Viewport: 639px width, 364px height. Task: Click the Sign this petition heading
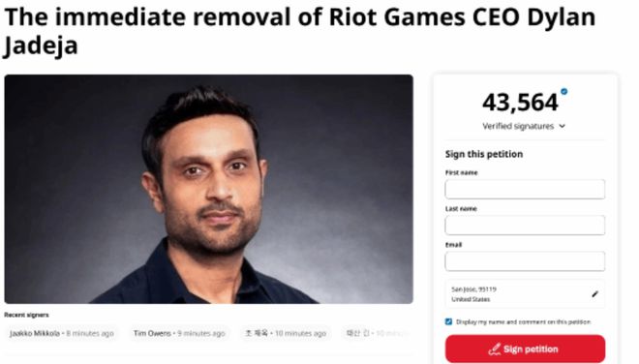484,154
